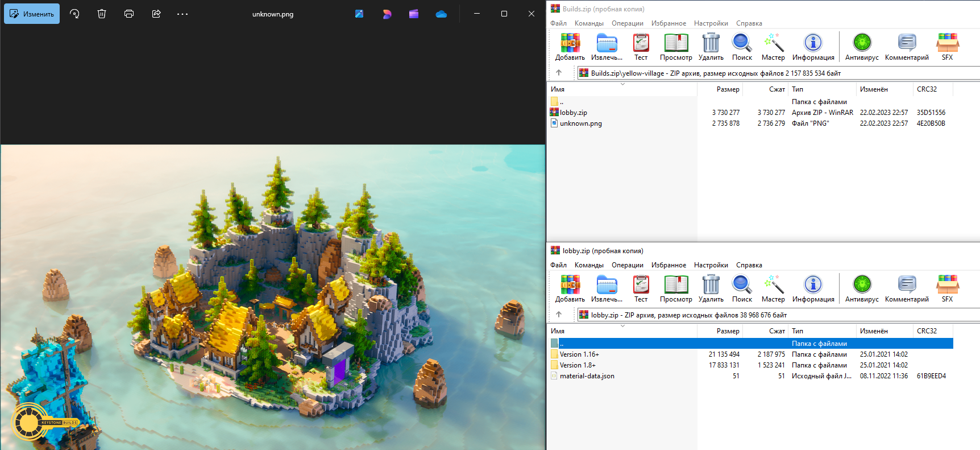
Task: Click Мастер wizard icon in Builds.zip window
Action: 773,47
